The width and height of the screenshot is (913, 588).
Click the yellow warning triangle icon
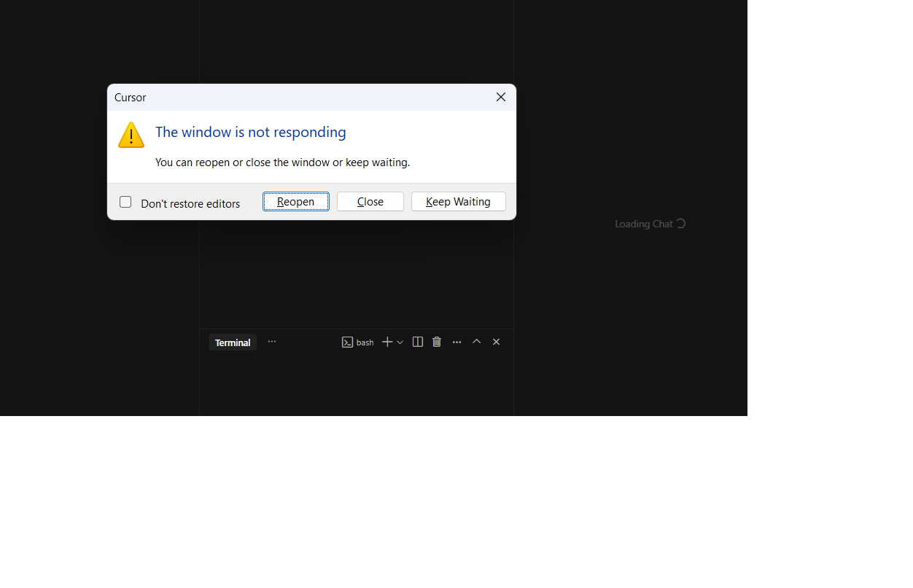131,135
